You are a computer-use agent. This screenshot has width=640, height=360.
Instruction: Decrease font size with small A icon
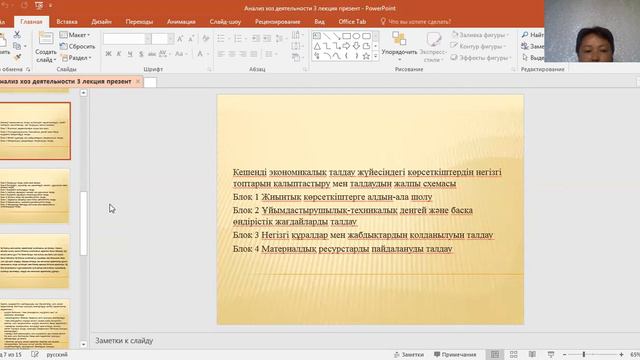[191, 39]
